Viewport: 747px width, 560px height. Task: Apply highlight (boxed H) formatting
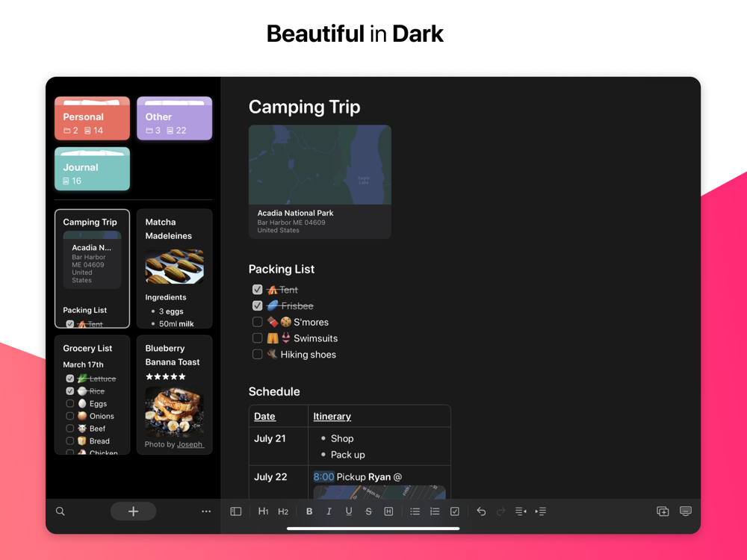point(388,511)
